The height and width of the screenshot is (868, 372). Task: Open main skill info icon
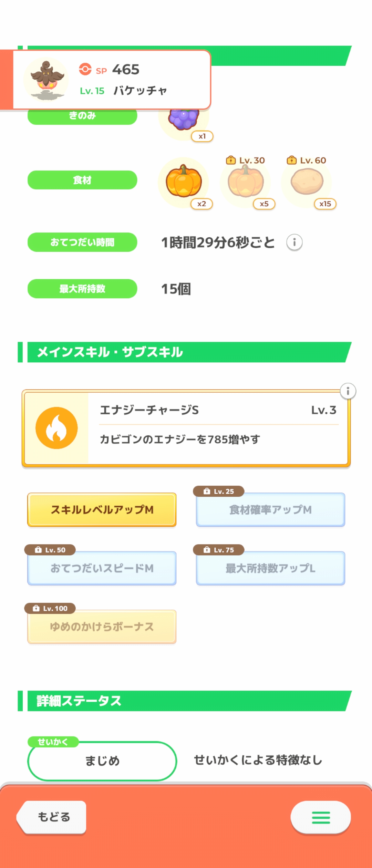click(x=348, y=391)
